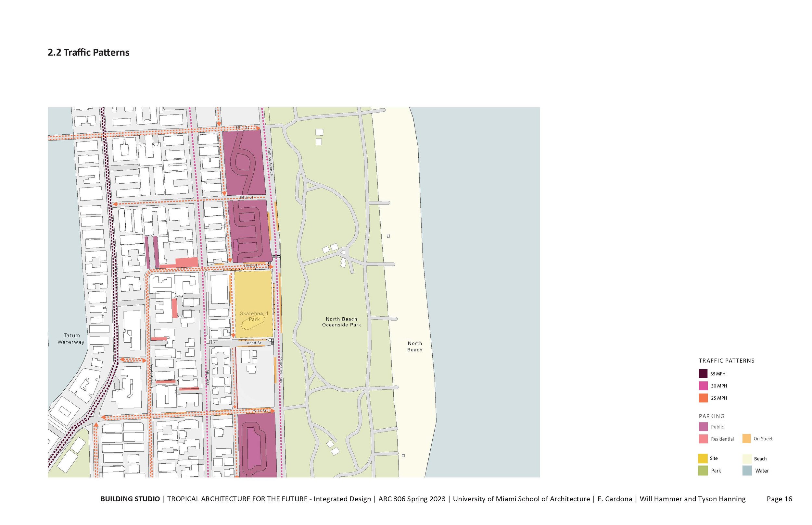Viewport: 812px width, 525px height.
Task: Click the 25 MPH orange legend swatch
Action: [703, 398]
